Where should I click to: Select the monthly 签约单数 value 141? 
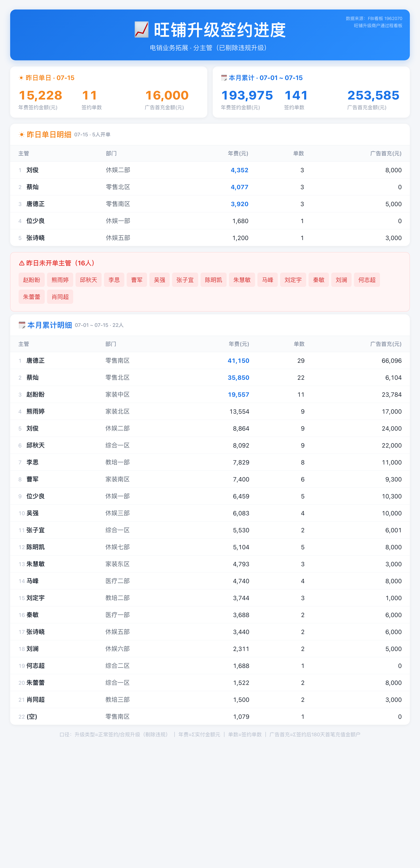coord(296,95)
